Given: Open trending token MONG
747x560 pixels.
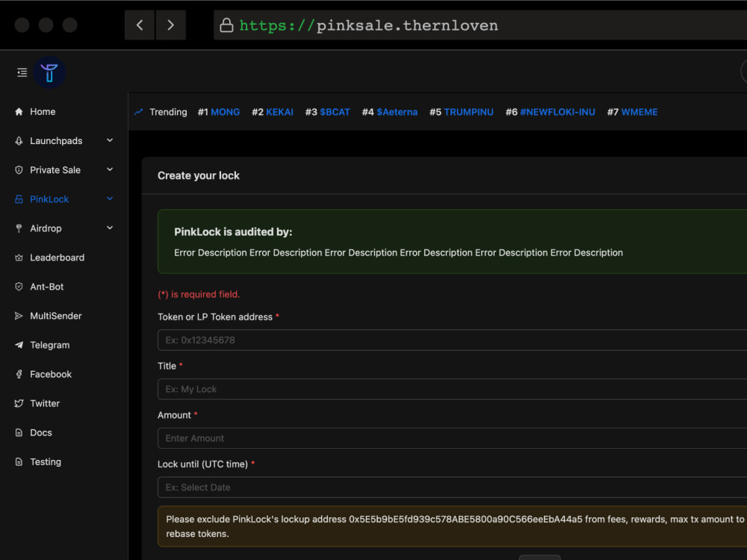Looking at the screenshot, I should click(225, 112).
